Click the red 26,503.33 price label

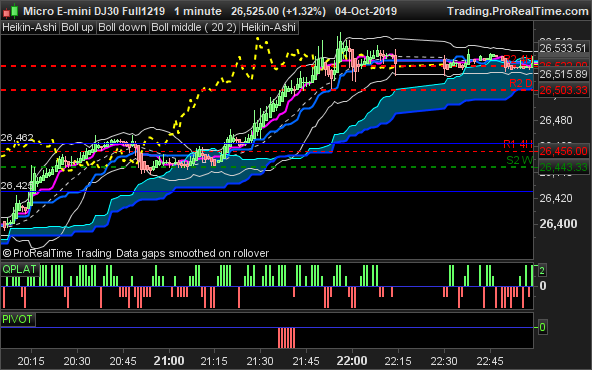click(563, 90)
